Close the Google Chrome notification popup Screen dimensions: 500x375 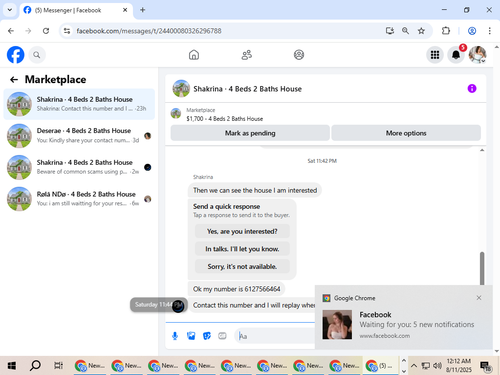click(x=479, y=298)
